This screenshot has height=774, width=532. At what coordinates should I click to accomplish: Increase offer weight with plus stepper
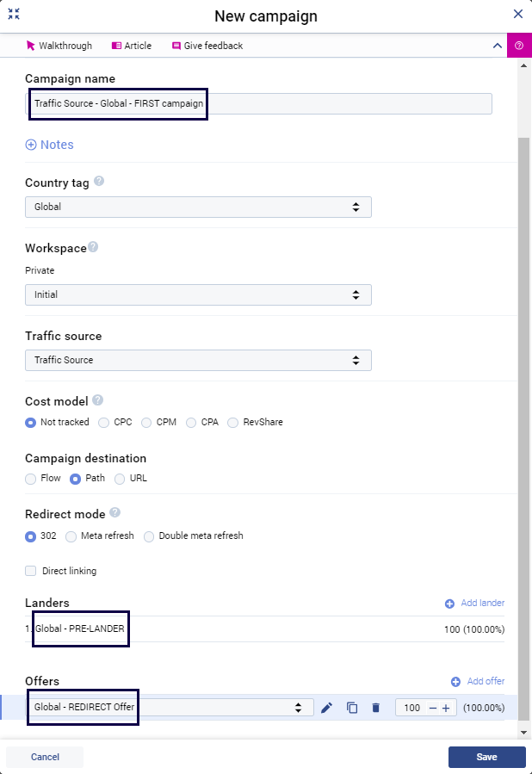[446, 708]
